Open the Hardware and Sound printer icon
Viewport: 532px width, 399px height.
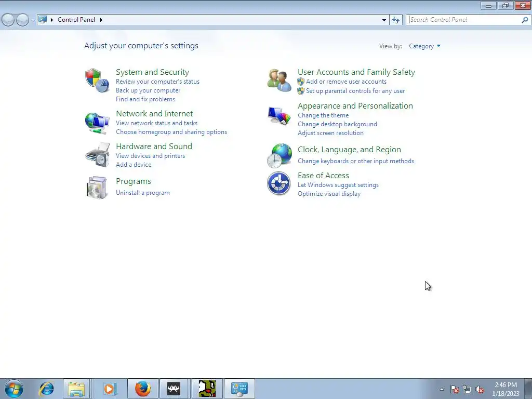coord(98,155)
